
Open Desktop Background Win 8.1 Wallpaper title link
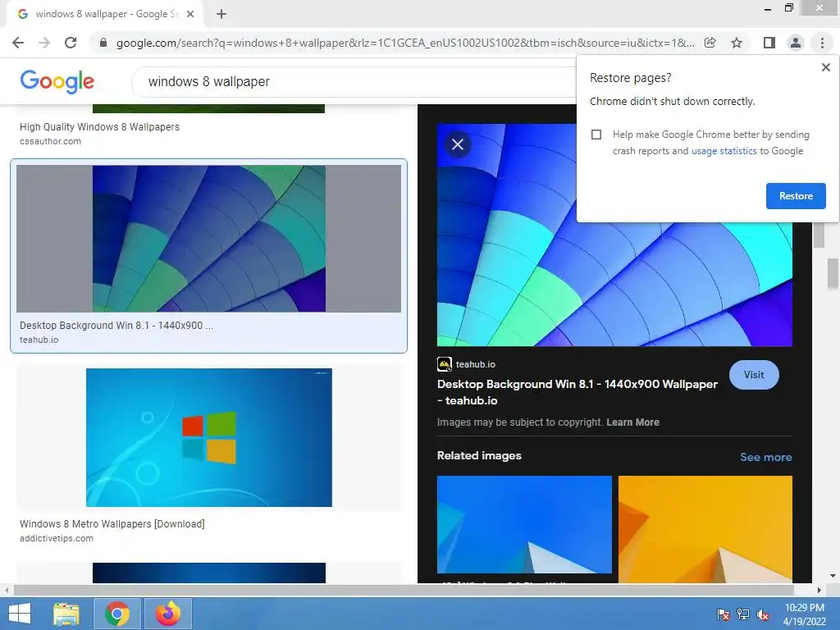point(577,392)
